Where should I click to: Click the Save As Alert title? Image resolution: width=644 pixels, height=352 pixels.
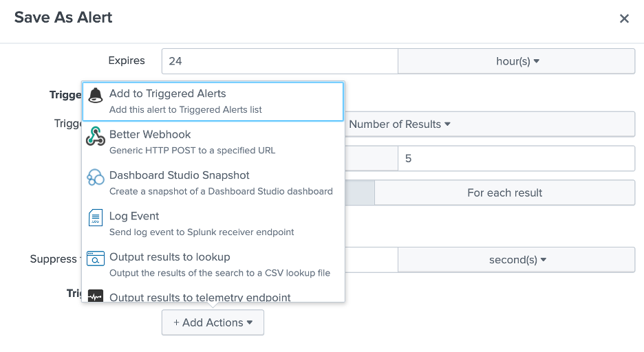pos(63,18)
